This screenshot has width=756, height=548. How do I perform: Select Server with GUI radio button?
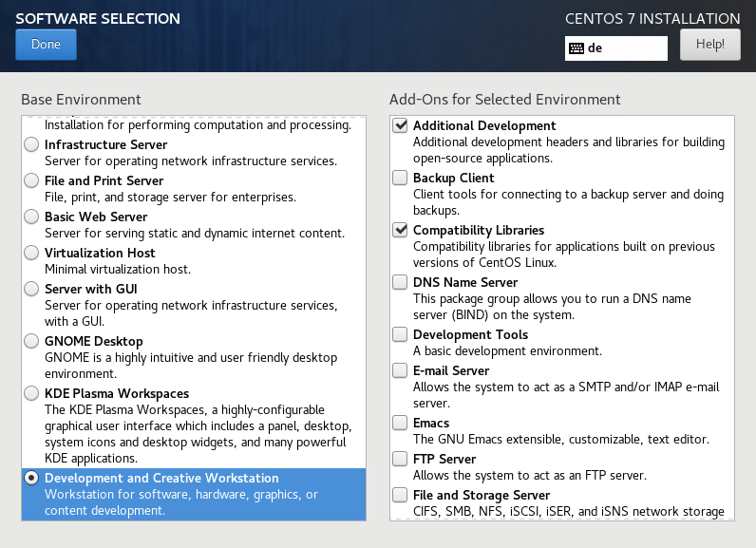click(x=32, y=290)
